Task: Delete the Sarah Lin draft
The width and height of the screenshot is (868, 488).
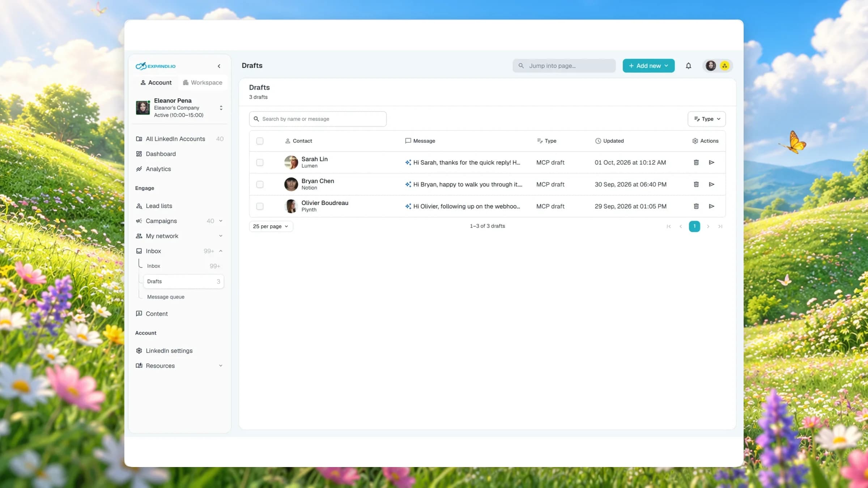Action: pyautogui.click(x=696, y=162)
